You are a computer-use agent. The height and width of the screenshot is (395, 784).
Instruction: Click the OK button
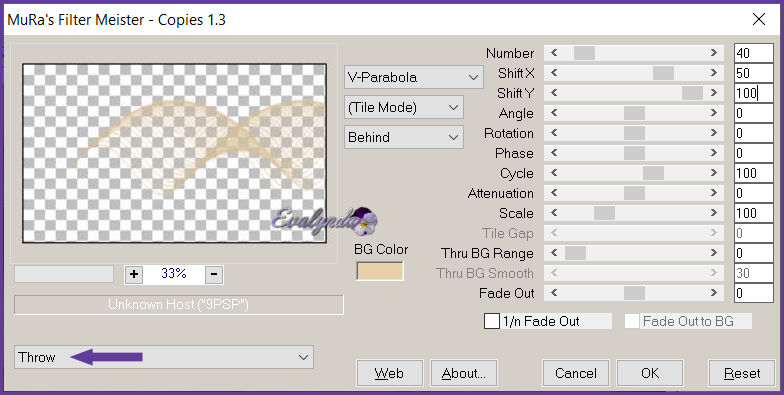[650, 373]
